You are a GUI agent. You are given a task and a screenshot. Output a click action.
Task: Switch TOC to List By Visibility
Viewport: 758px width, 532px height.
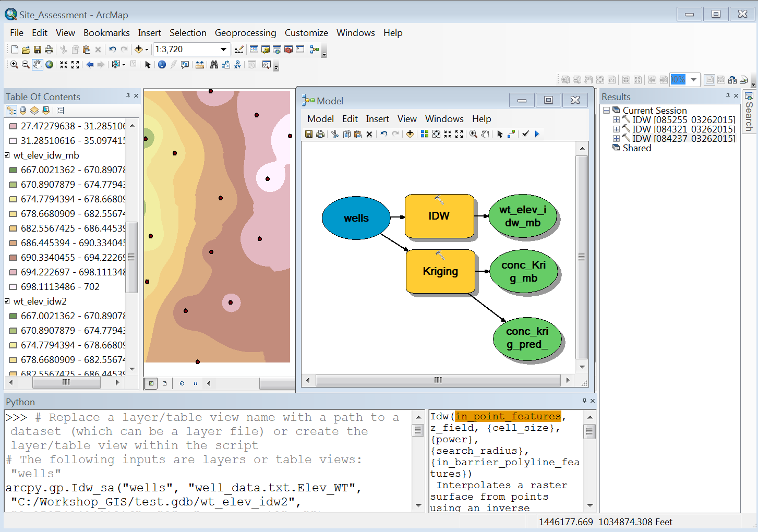tap(34, 111)
